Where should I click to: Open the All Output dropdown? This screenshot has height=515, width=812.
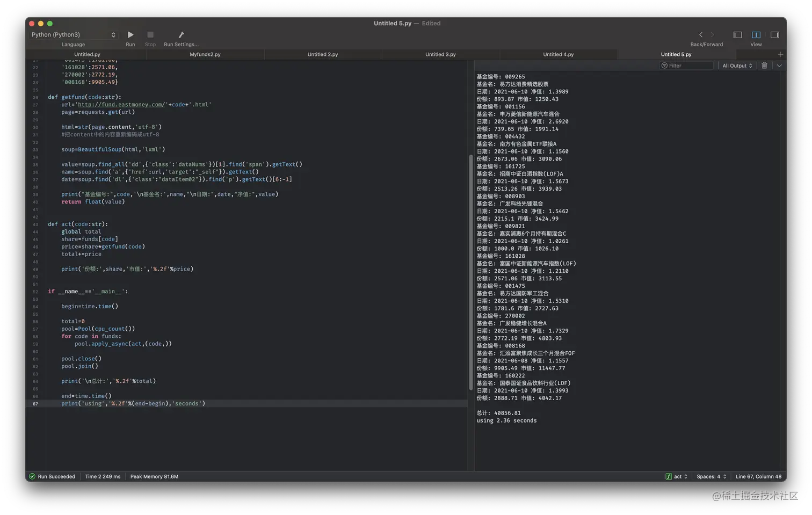coord(737,66)
